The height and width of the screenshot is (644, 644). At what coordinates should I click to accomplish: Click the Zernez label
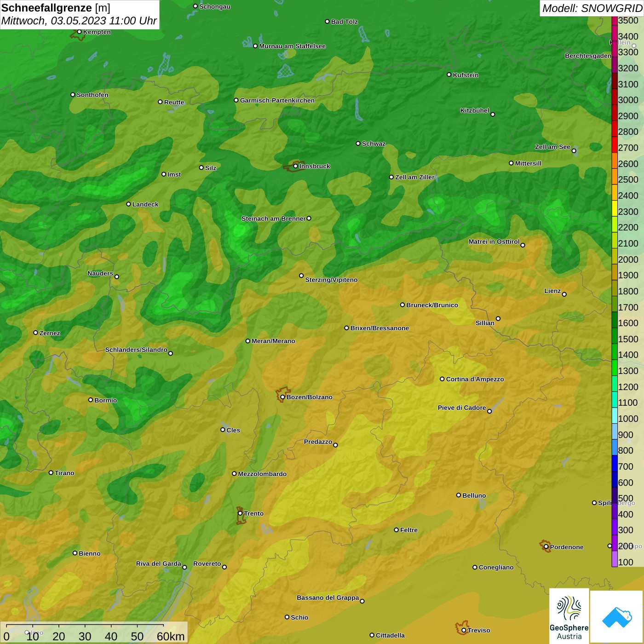pyautogui.click(x=50, y=333)
